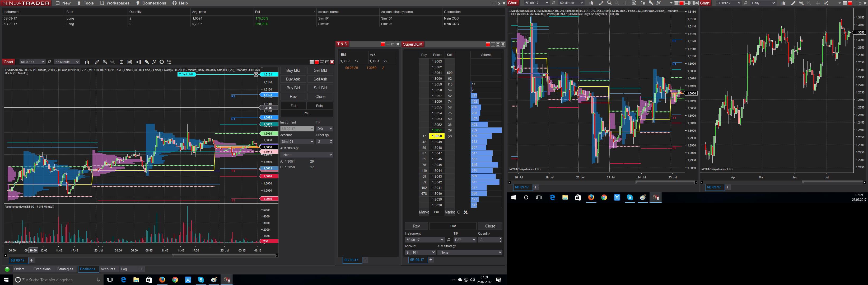Open the Tools menu
The height and width of the screenshot is (285, 868).
click(85, 3)
